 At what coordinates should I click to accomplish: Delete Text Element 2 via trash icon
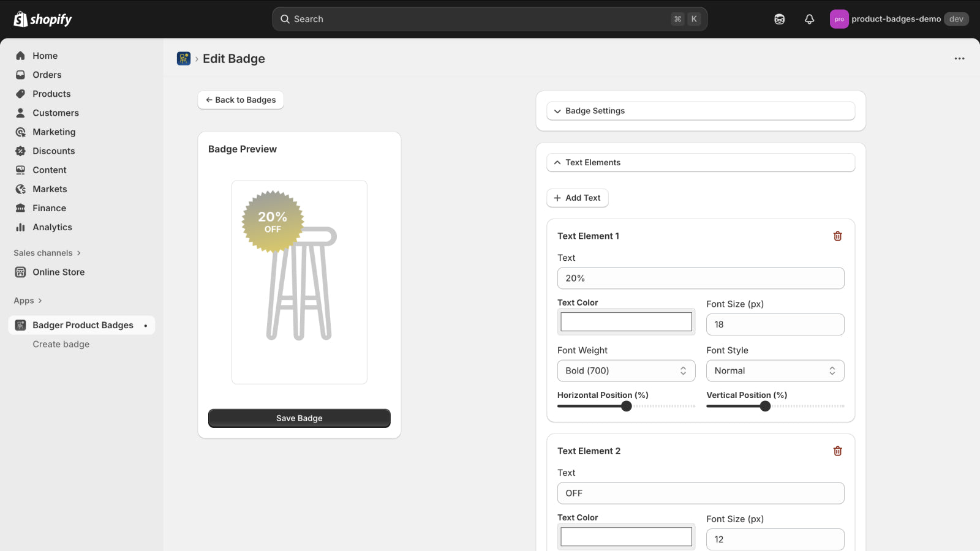click(837, 451)
